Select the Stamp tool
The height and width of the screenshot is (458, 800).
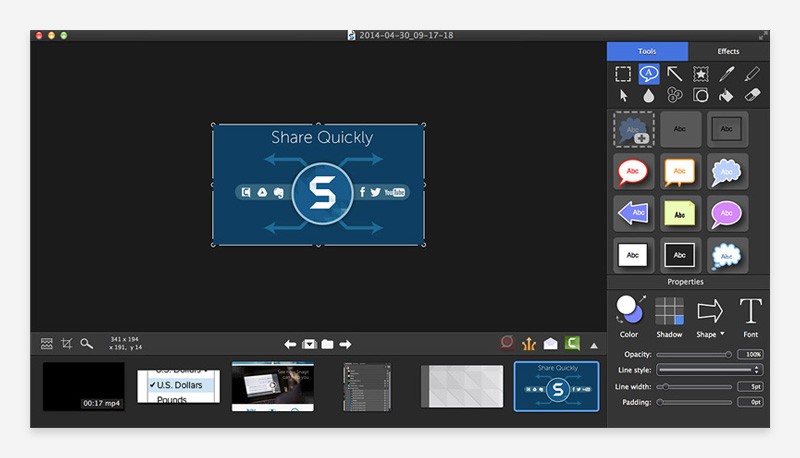[x=701, y=74]
